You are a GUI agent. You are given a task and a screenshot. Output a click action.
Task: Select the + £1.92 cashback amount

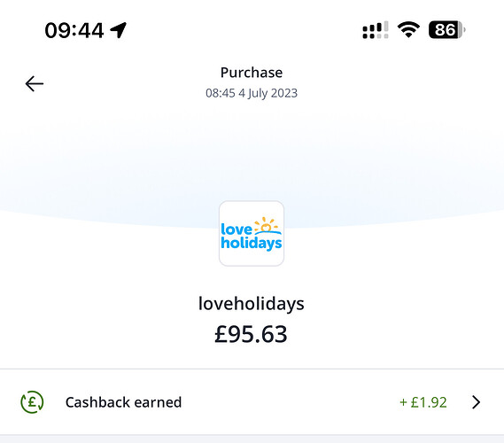click(423, 402)
